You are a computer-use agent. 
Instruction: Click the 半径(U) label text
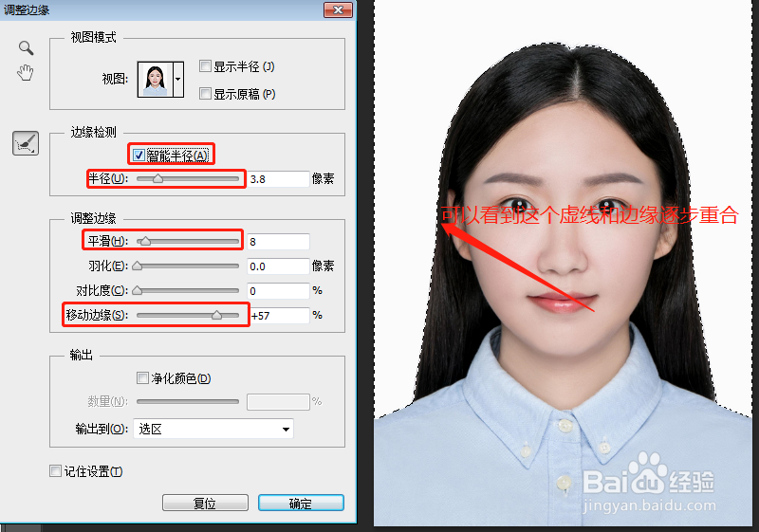[108, 179]
